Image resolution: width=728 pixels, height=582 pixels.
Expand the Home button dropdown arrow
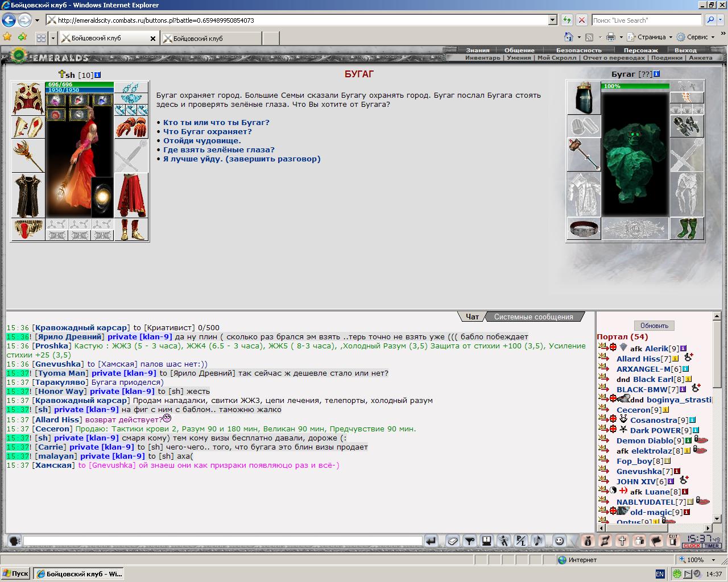point(579,37)
